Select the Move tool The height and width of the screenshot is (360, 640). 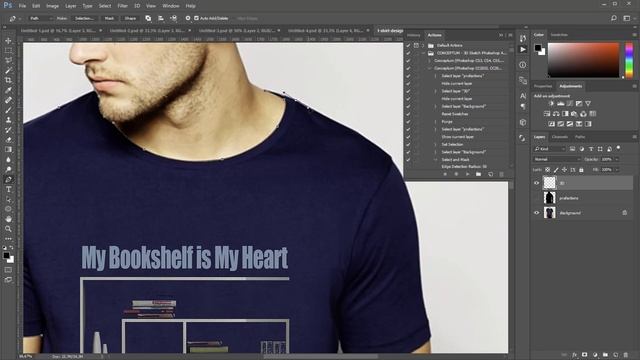8,41
